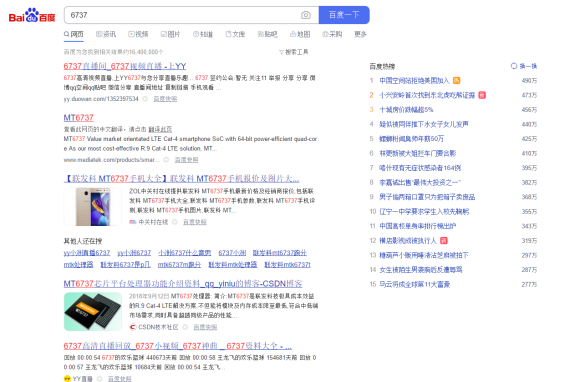
Task: Open hot search 马云将成全球第11大富豪
Action: (415, 284)
